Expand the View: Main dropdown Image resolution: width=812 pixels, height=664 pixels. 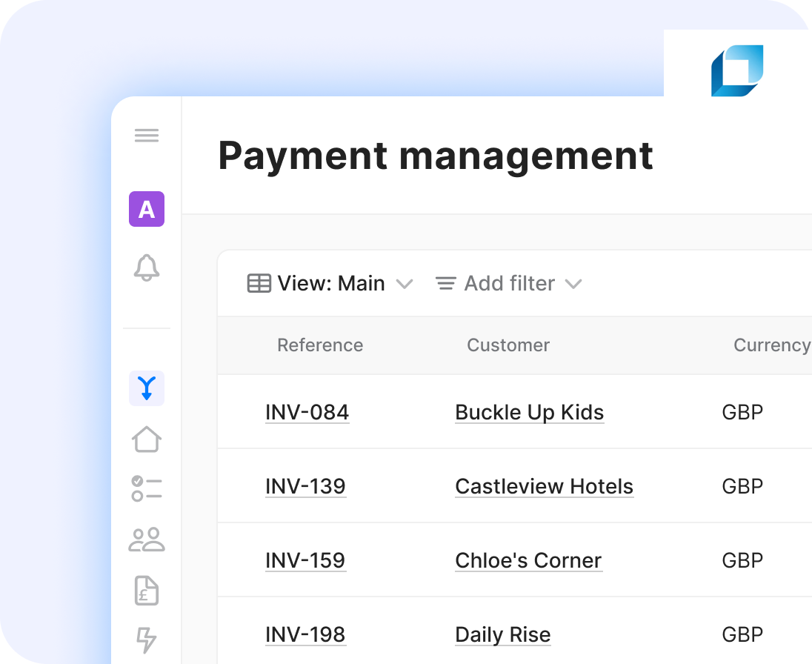coord(405,284)
